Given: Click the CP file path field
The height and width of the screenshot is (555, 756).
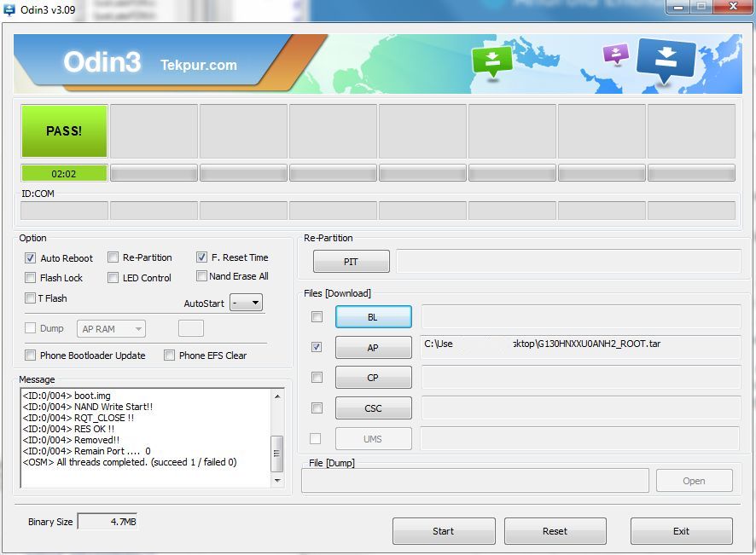Looking at the screenshot, I should (581, 377).
